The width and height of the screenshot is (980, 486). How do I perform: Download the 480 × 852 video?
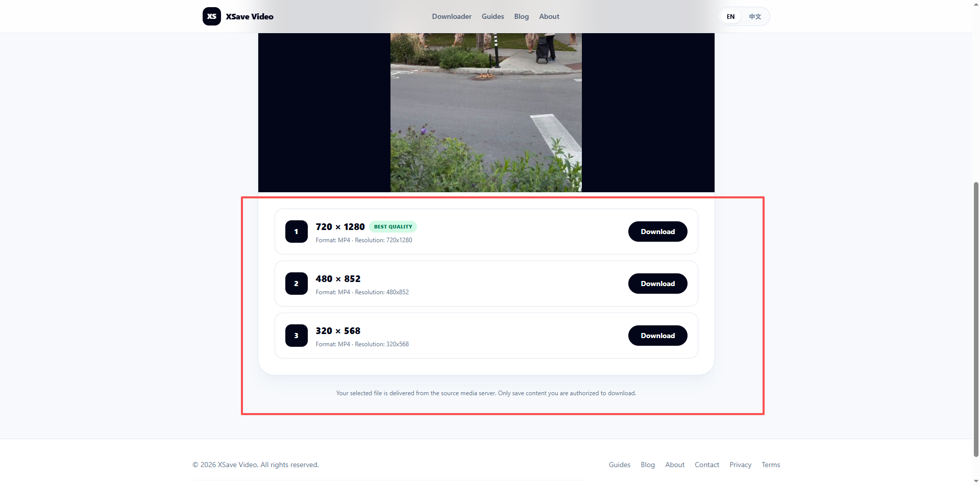click(x=657, y=284)
